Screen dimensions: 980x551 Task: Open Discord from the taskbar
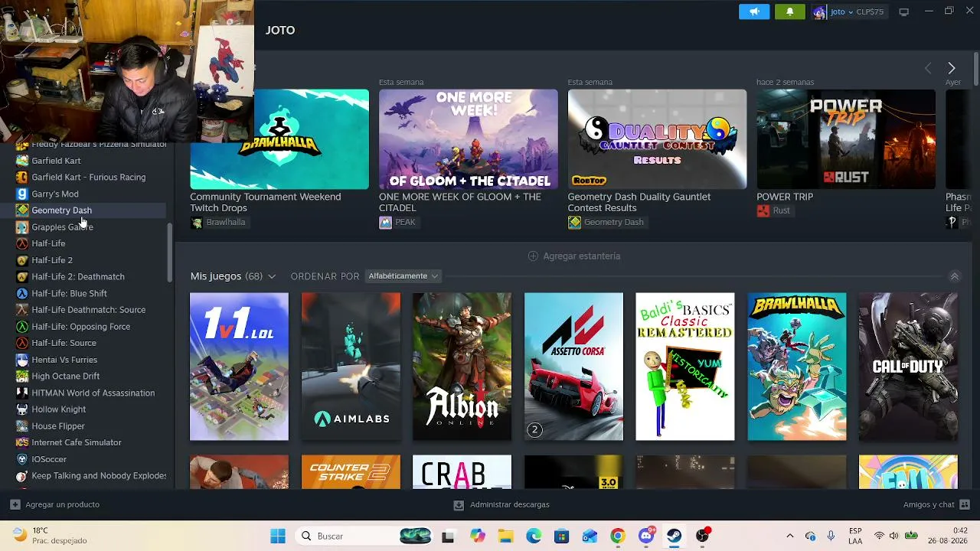click(646, 536)
